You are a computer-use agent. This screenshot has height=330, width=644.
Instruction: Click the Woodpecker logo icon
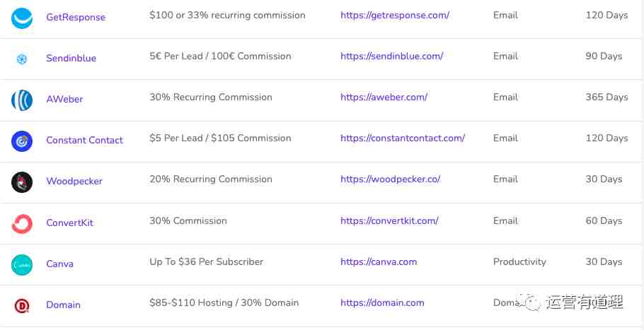pyautogui.click(x=22, y=182)
